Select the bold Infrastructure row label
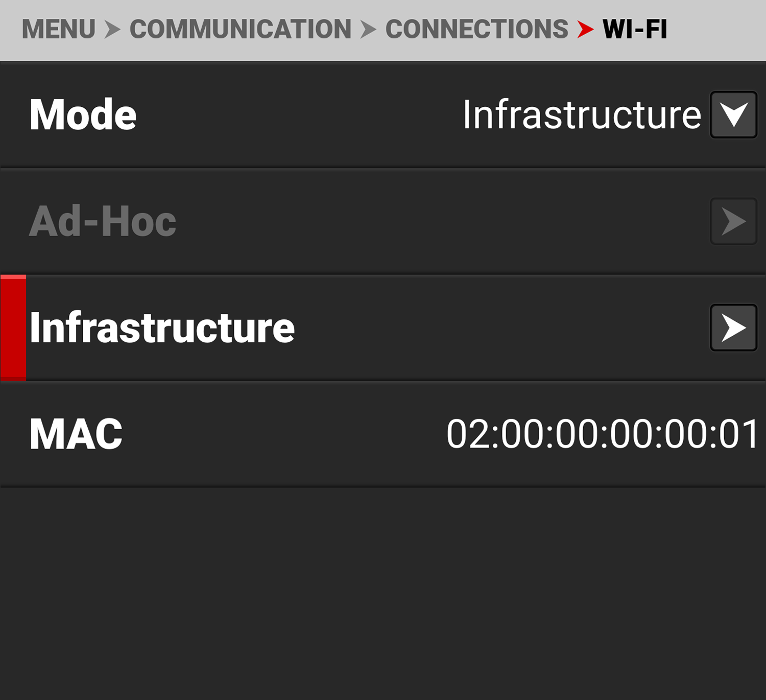The image size is (766, 700). coord(162,328)
